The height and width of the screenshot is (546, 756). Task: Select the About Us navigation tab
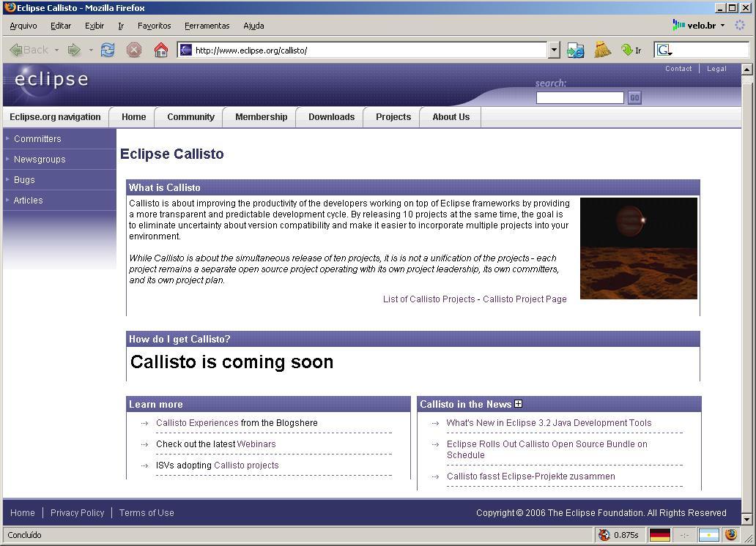click(451, 117)
